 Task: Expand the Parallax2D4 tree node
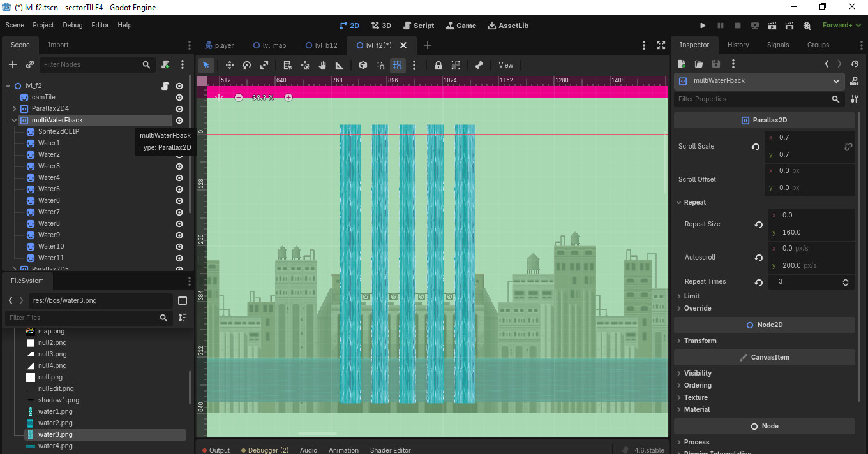(14, 109)
